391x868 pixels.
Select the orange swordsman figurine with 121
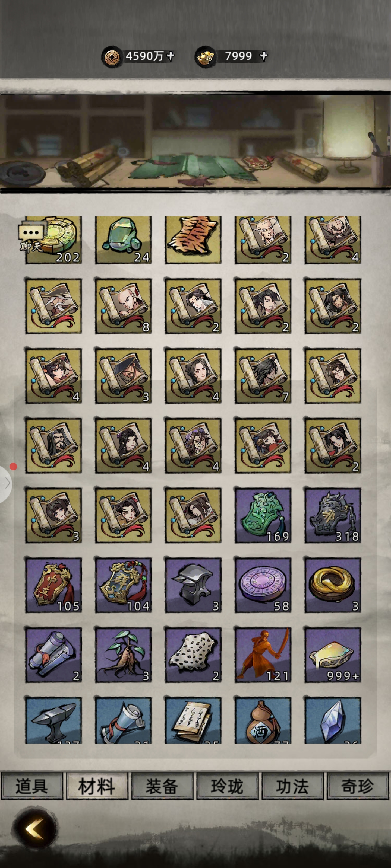263,655
